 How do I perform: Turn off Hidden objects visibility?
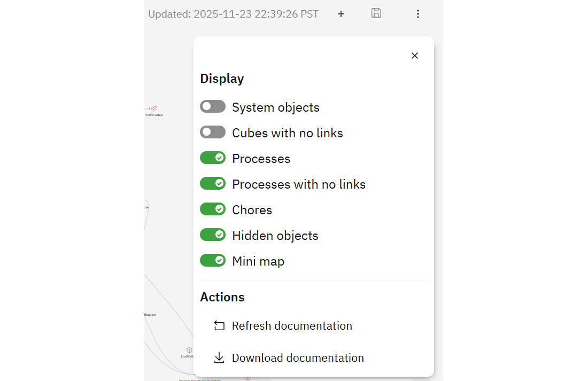(x=213, y=234)
